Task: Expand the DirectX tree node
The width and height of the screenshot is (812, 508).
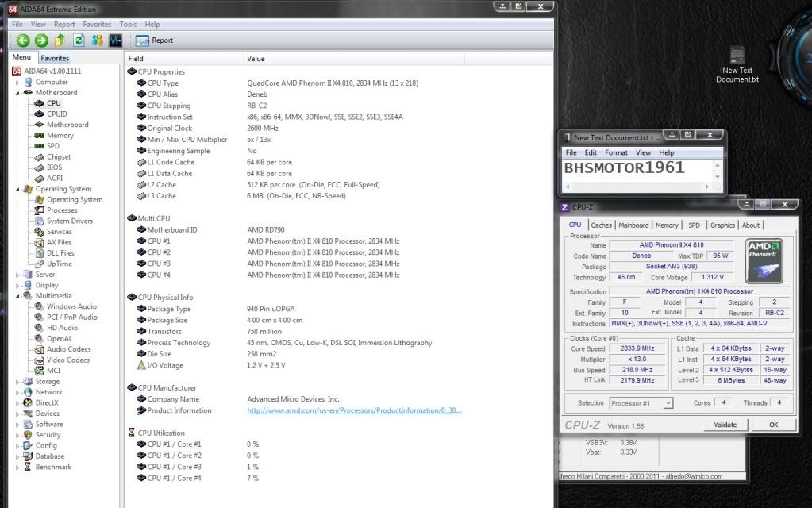Action: click(17, 403)
